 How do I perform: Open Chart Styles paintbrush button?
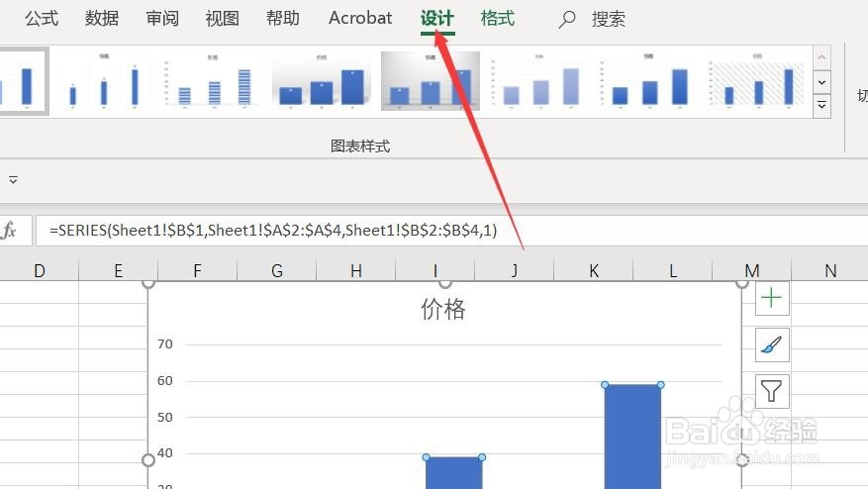(x=772, y=344)
